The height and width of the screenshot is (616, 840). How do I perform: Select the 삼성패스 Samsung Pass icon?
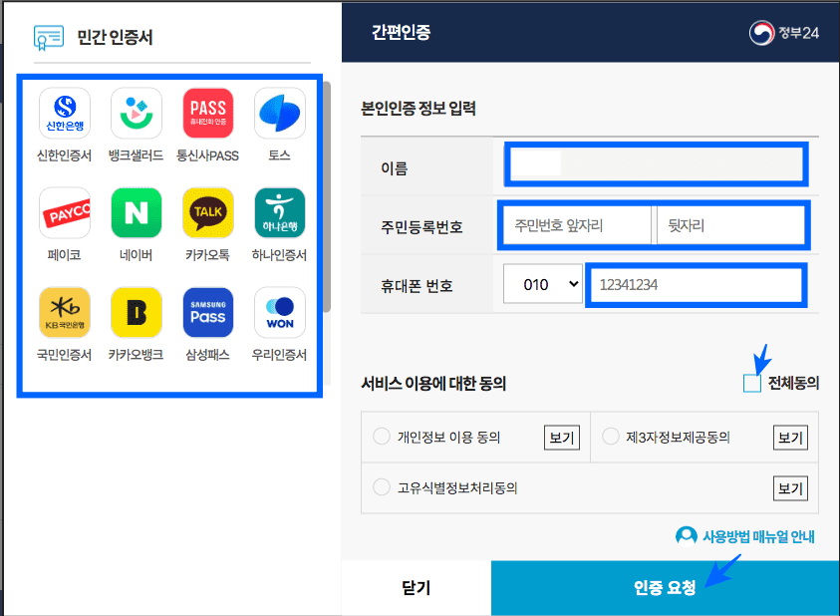(208, 313)
